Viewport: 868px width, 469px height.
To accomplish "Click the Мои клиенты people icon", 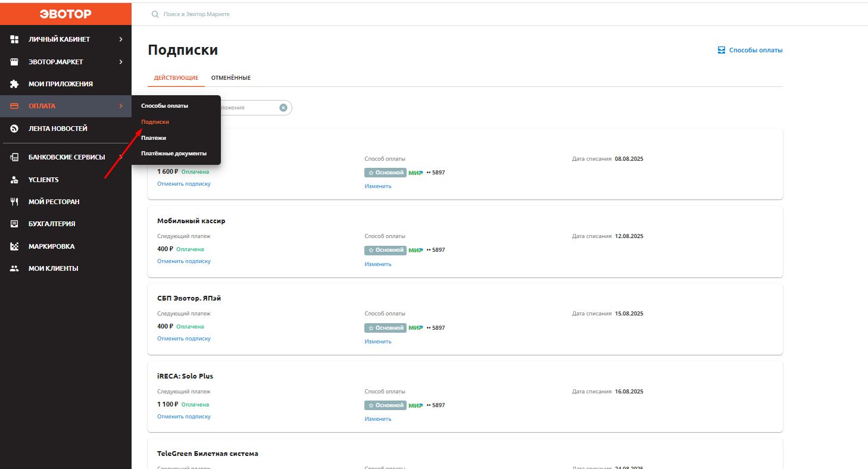I will point(15,268).
